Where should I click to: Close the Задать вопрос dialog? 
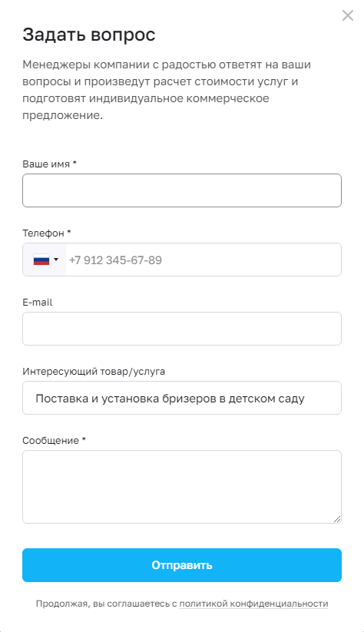(x=347, y=15)
